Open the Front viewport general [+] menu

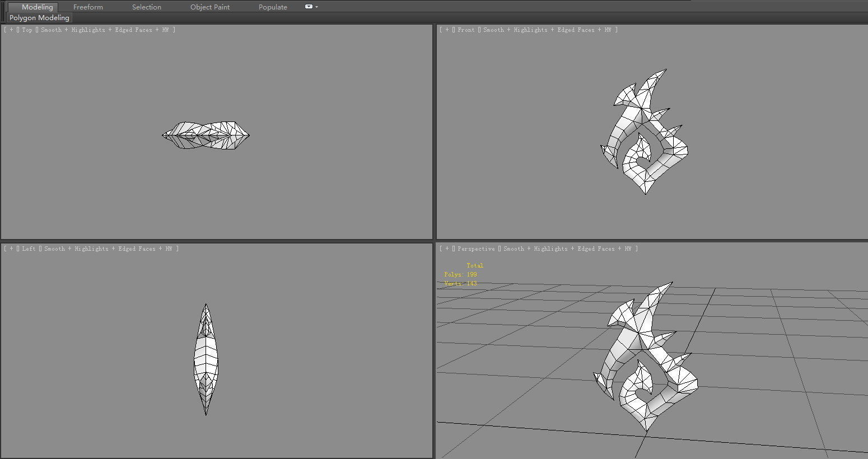coord(447,30)
